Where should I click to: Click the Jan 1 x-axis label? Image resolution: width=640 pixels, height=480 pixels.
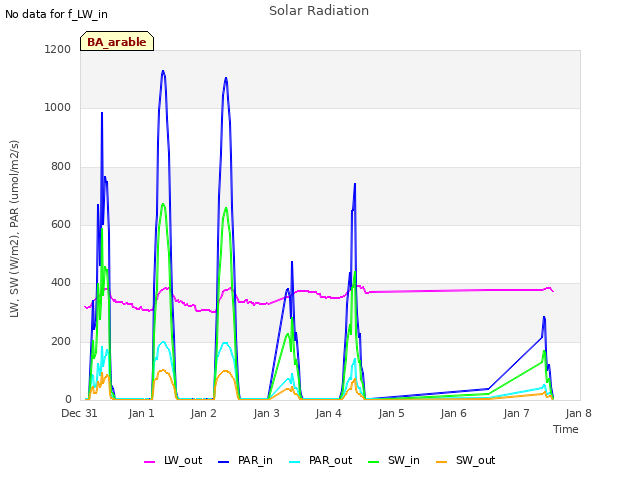click(141, 413)
